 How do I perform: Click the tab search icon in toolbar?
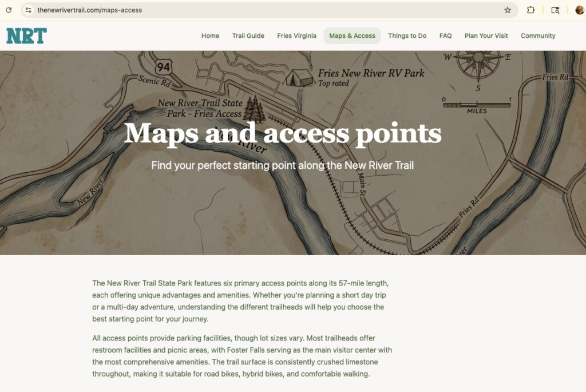pos(555,10)
